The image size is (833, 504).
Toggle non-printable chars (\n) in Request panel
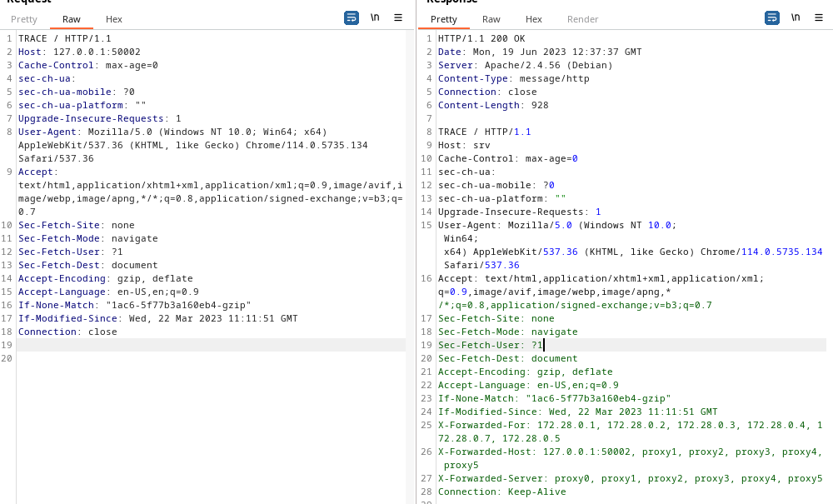point(376,17)
